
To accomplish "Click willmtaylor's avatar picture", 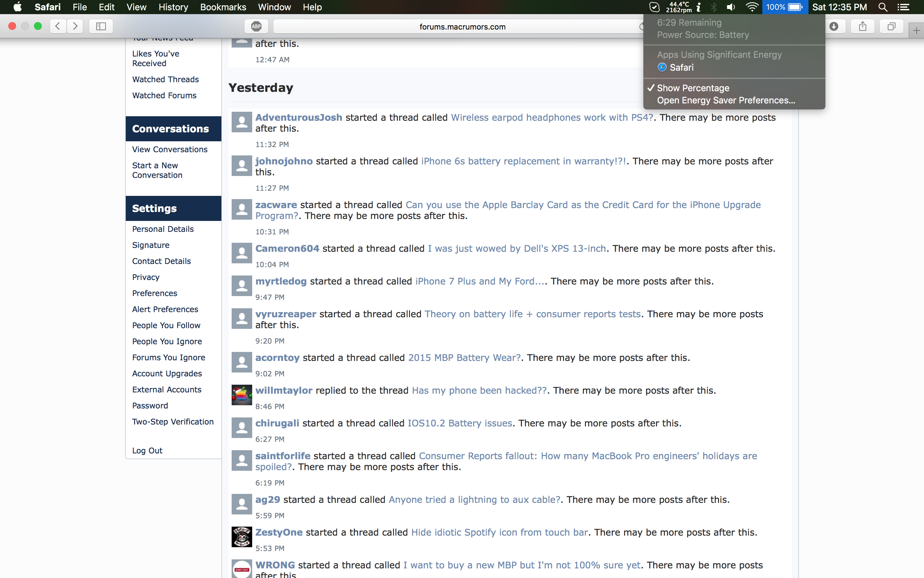I will pyautogui.click(x=242, y=395).
